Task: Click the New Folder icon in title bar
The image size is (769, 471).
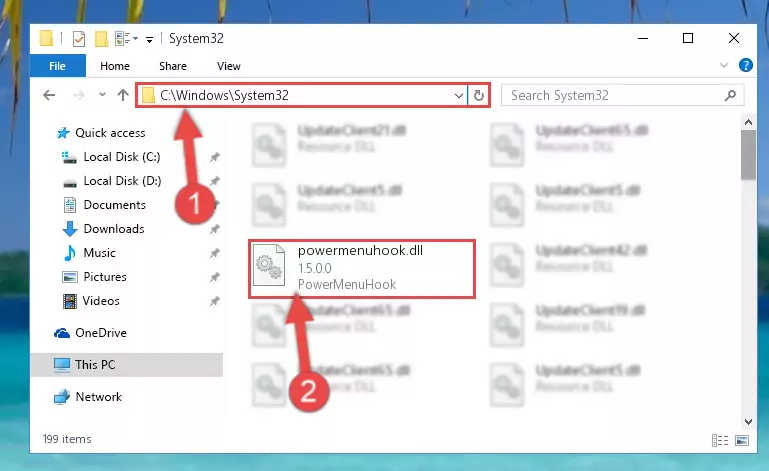Action: point(101,38)
